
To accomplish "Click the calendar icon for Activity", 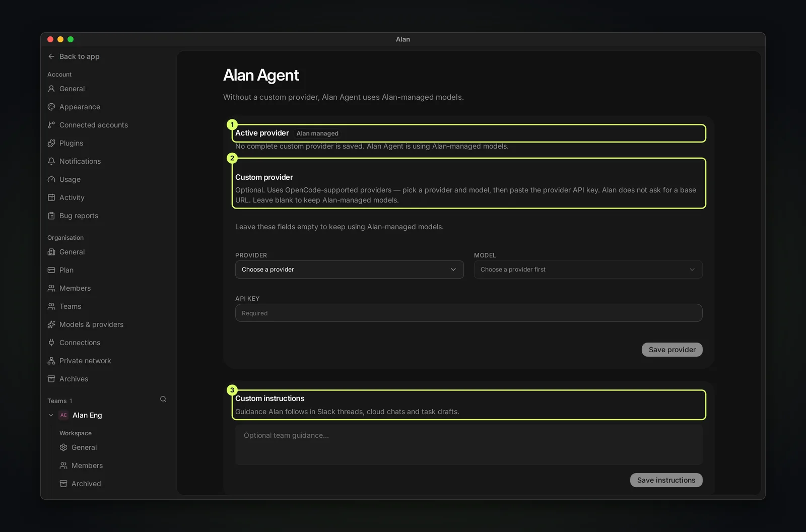I will (51, 197).
